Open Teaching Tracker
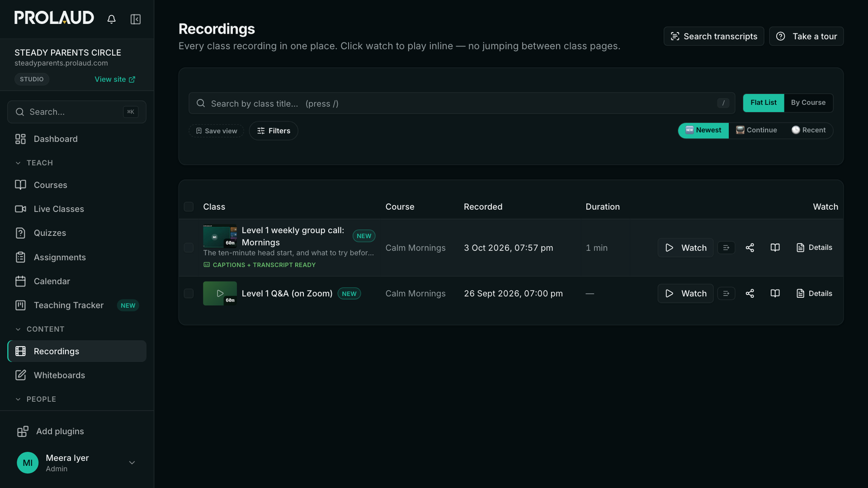868x488 pixels. tap(76, 305)
